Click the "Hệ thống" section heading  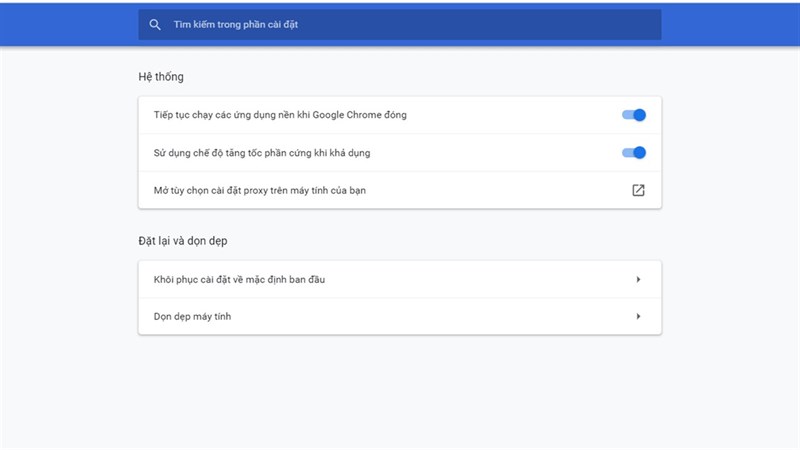coord(161,77)
